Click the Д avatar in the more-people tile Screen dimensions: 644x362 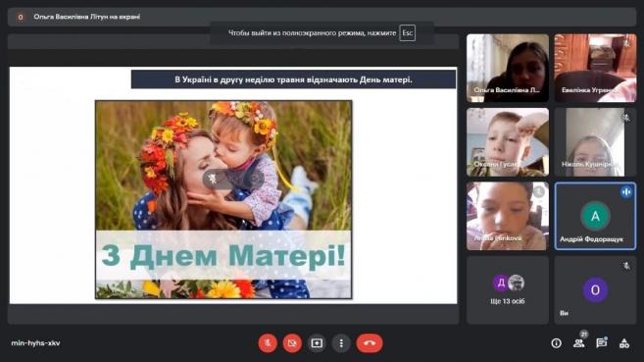501,283
